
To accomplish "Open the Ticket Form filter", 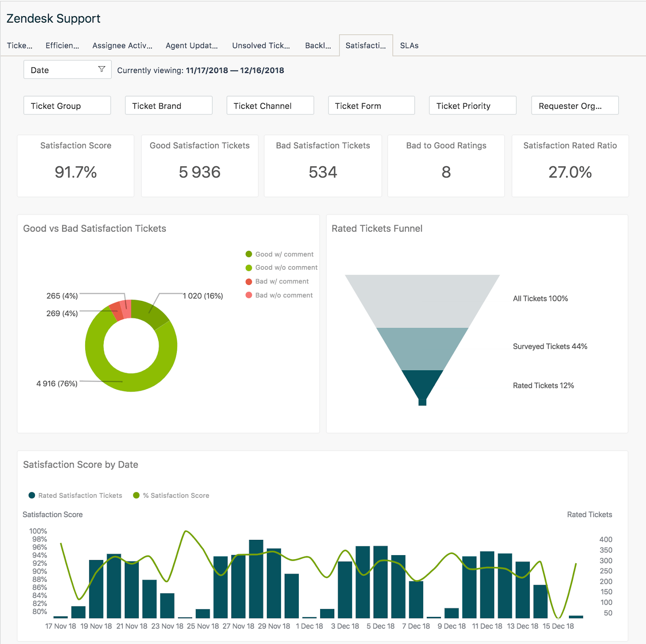I will point(371,105).
